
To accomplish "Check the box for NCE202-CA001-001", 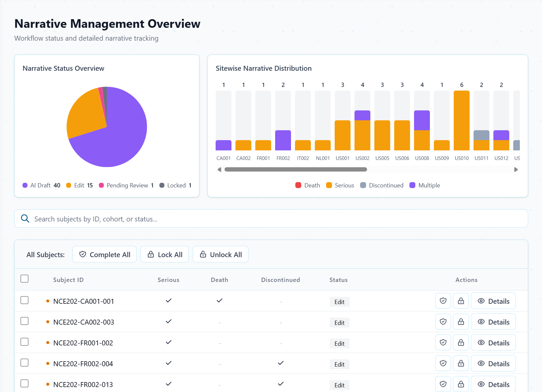I will 24,300.
